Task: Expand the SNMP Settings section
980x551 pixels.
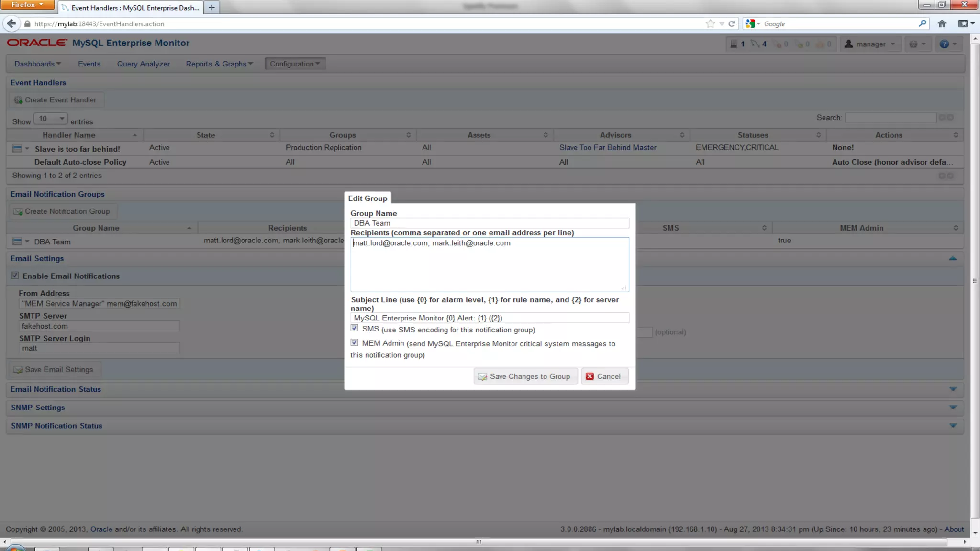Action: [953, 408]
